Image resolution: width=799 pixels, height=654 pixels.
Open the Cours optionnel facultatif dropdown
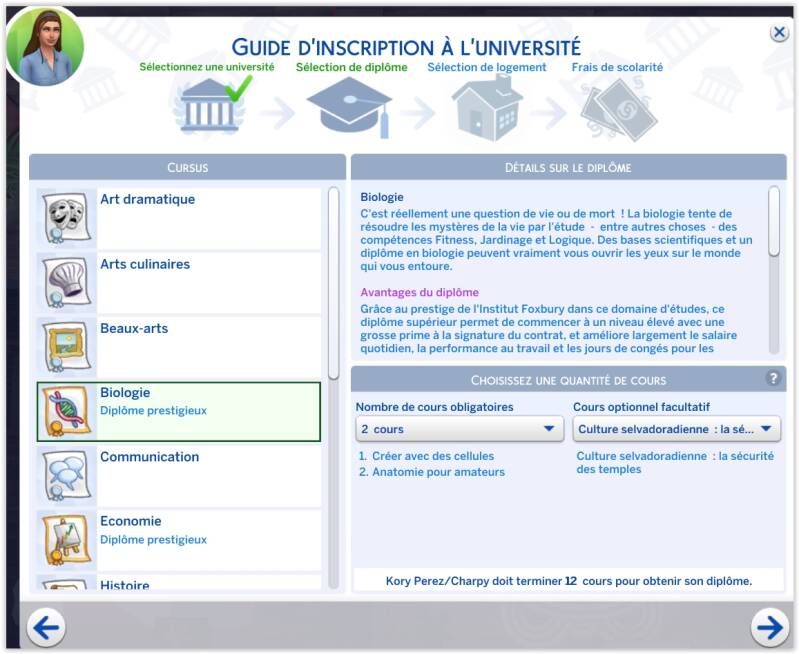pyautogui.click(x=677, y=429)
